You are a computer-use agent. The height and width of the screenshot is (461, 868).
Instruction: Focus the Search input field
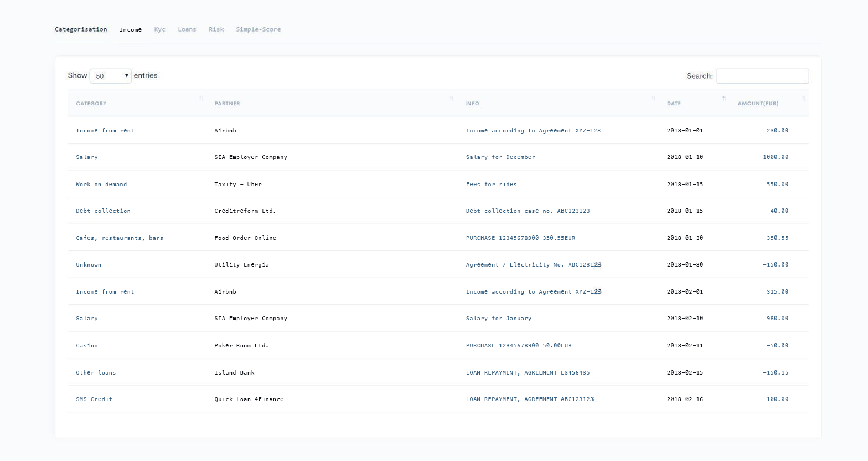coord(762,76)
